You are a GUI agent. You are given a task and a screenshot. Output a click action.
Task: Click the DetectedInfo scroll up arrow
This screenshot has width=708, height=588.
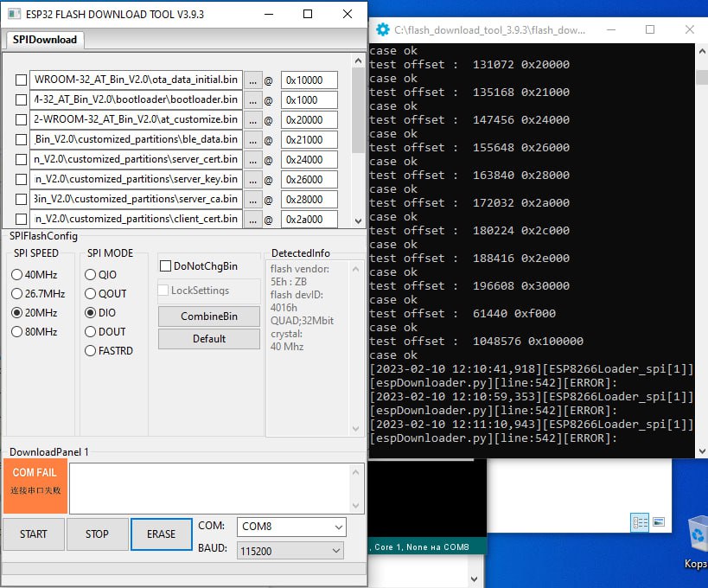pos(355,269)
